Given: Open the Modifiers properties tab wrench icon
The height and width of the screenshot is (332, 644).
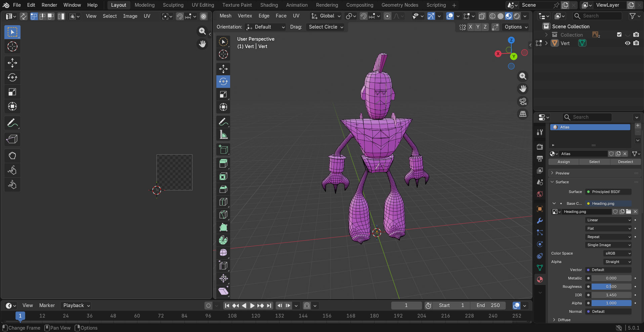Looking at the screenshot, I should coord(540,221).
